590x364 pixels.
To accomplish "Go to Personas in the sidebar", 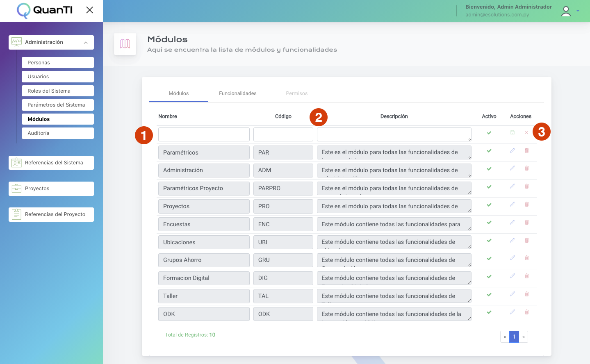I will click(x=58, y=63).
